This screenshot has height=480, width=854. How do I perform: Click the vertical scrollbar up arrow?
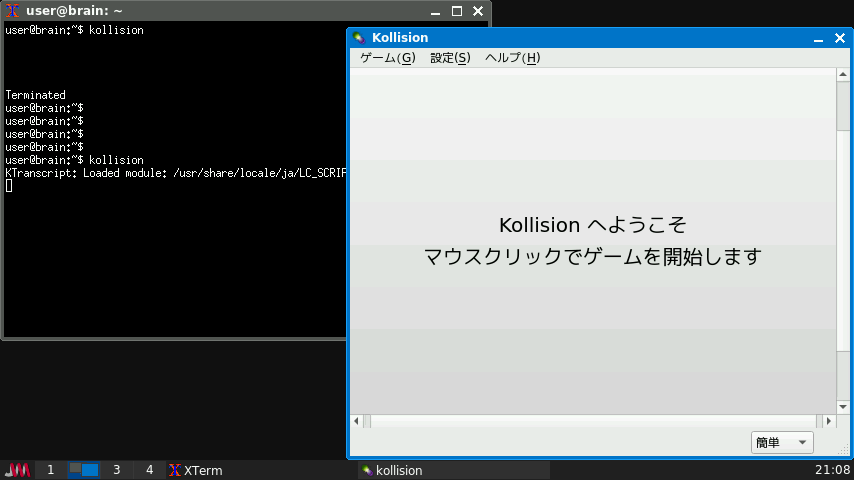tap(844, 76)
